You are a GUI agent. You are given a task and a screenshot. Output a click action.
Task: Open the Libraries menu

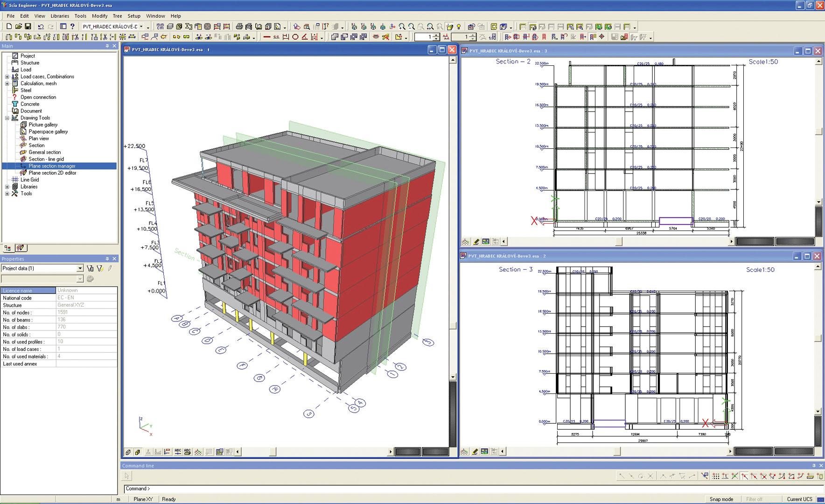click(x=60, y=16)
